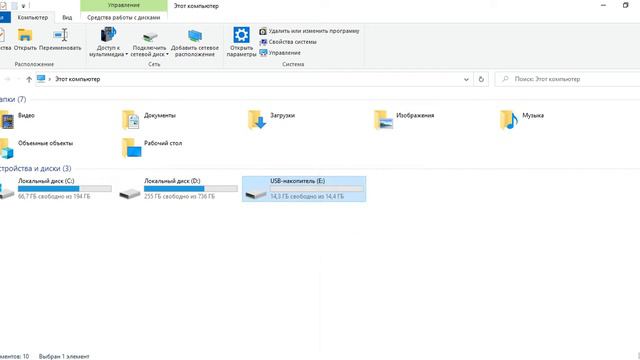640x360 pixels.
Task: Minimize the Explorer window
Action: click(x=603, y=5)
